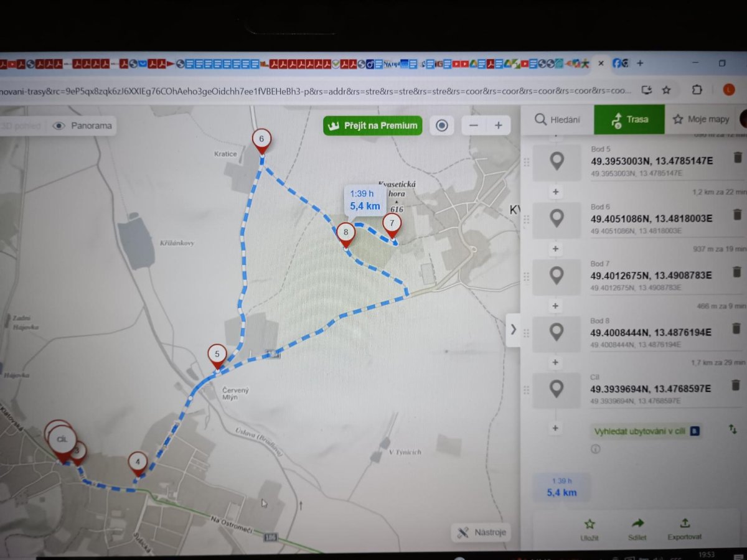Remove Bod 8 using the trash icon
Screen dimensions: 747x560
(737, 328)
